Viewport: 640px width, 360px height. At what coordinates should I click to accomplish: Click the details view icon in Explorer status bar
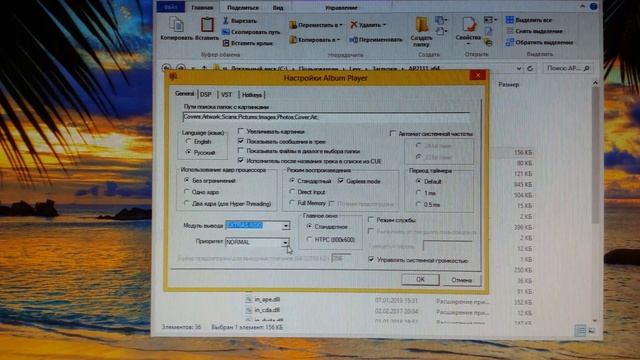[580, 330]
